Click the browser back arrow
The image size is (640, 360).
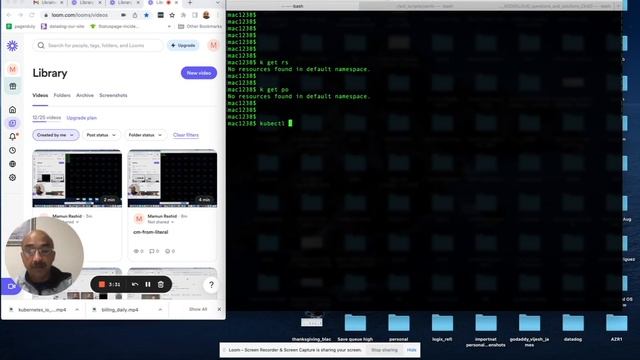[9, 15]
